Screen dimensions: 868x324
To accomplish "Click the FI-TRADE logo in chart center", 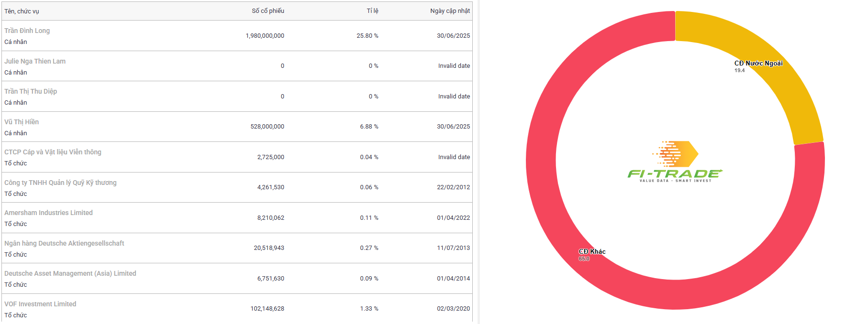I will click(x=675, y=162).
